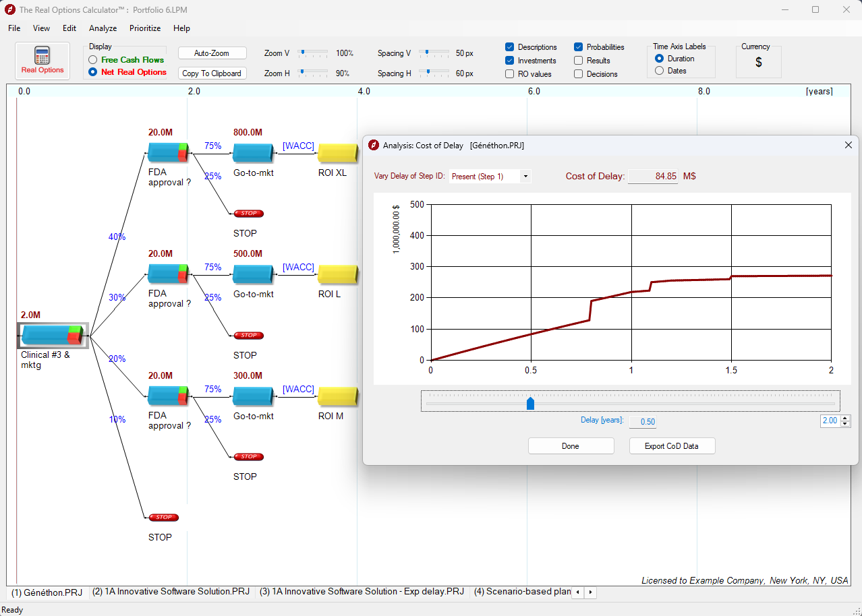The image size is (862, 616).
Task: Click the dollar currency symbol
Action: tap(759, 63)
